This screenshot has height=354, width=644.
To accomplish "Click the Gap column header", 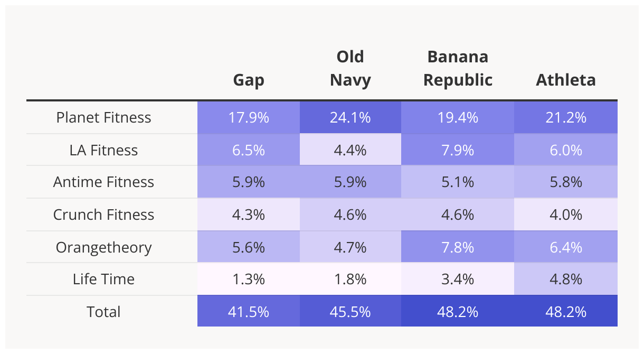I will point(249,80).
